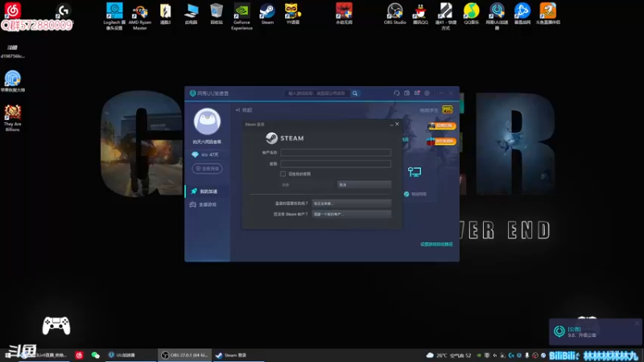
Task: Open the Logitech G HUB desktop icon
Action: click(64, 10)
